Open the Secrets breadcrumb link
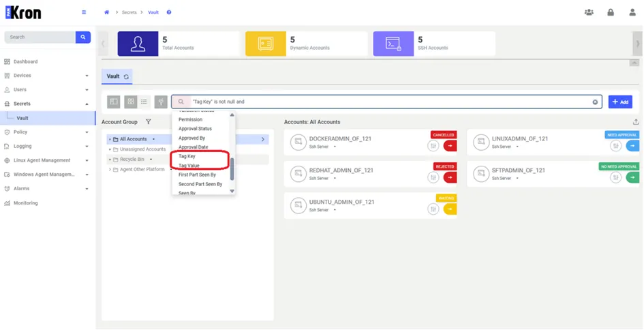Viewport: 644px width, 330px height. (x=129, y=12)
